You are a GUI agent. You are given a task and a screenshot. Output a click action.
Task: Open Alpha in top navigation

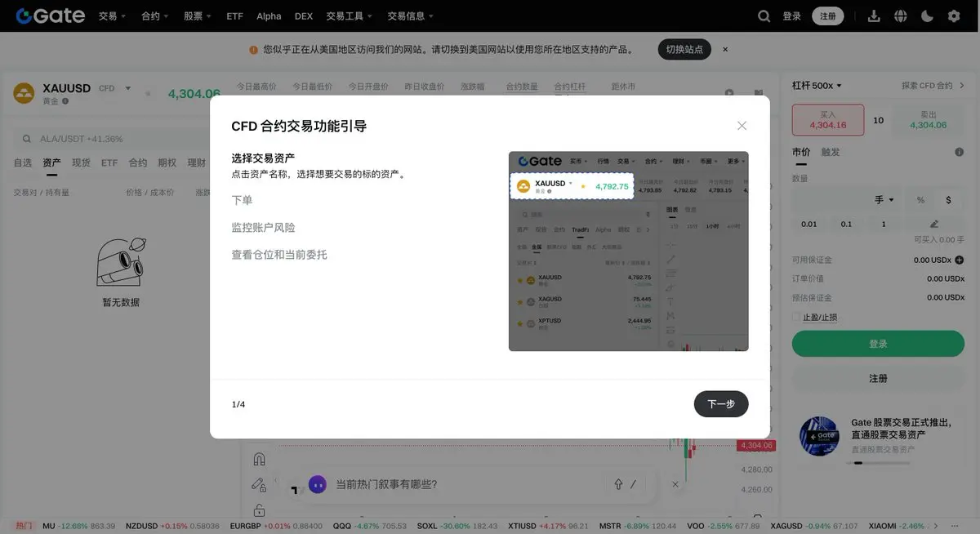[269, 16]
